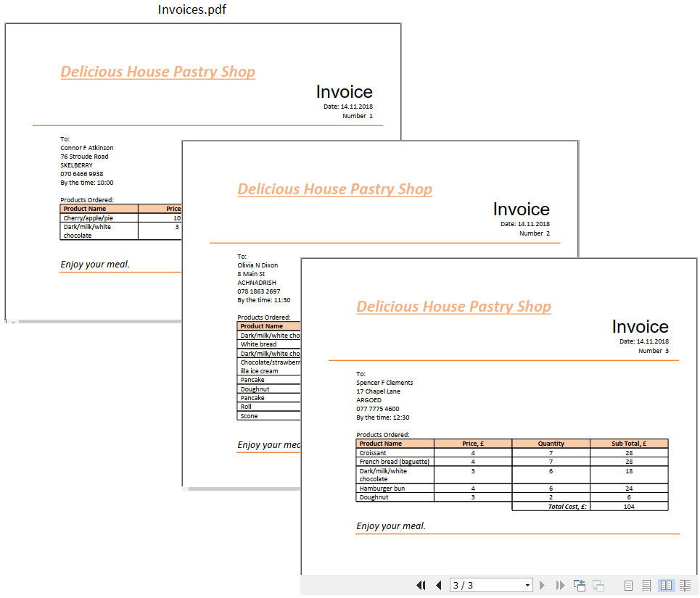This screenshot has height=598, width=700.
Task: Select continuous facing pages layout
Action: 685,585
